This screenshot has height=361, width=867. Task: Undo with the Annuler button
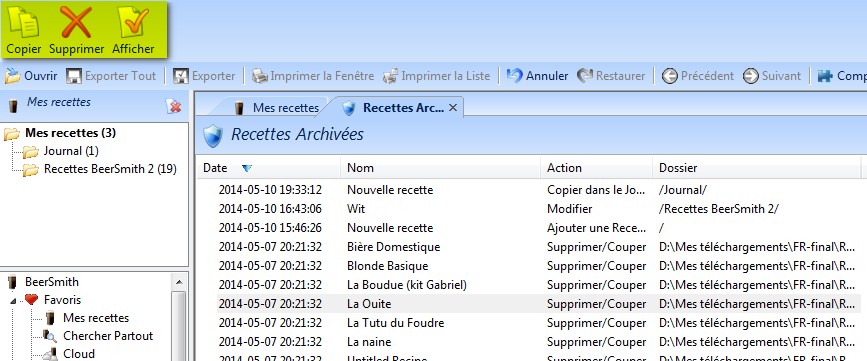coord(537,76)
